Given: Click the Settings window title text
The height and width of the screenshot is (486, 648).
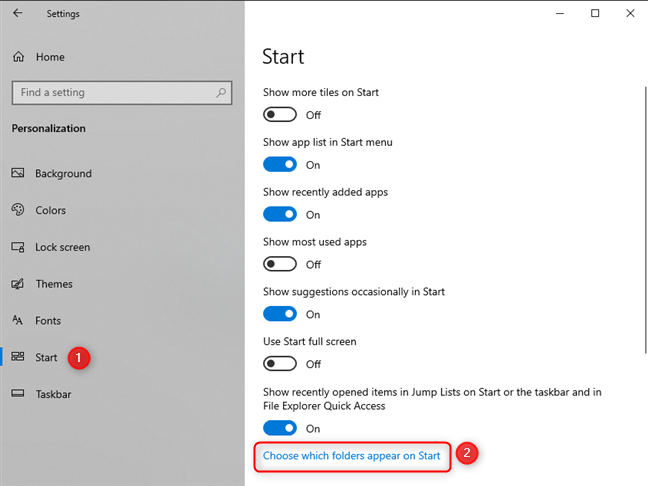Looking at the screenshot, I should (x=63, y=14).
